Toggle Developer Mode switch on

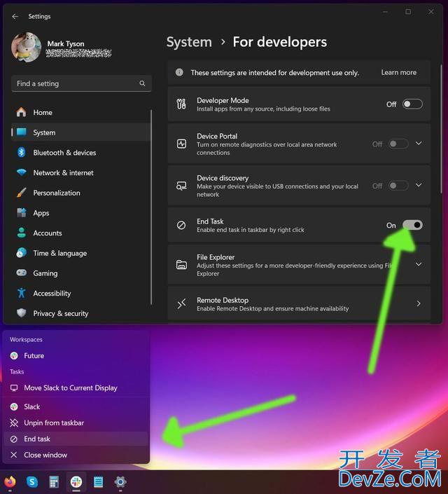[x=412, y=104]
